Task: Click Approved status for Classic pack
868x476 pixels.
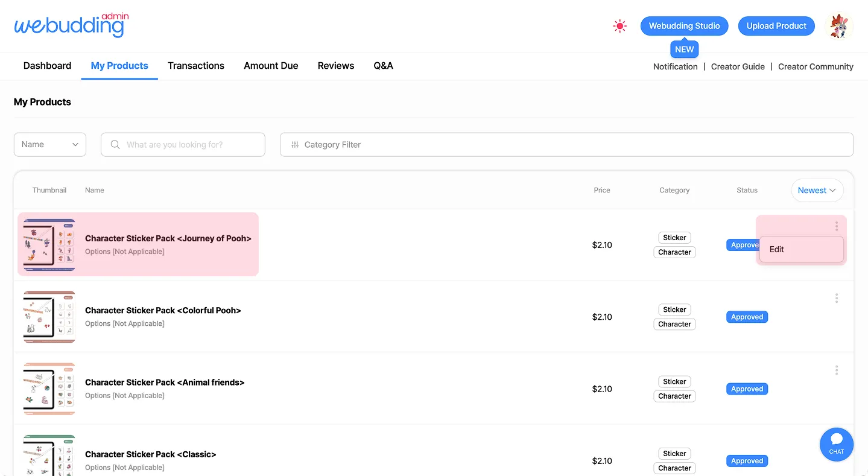Action: tap(747, 460)
